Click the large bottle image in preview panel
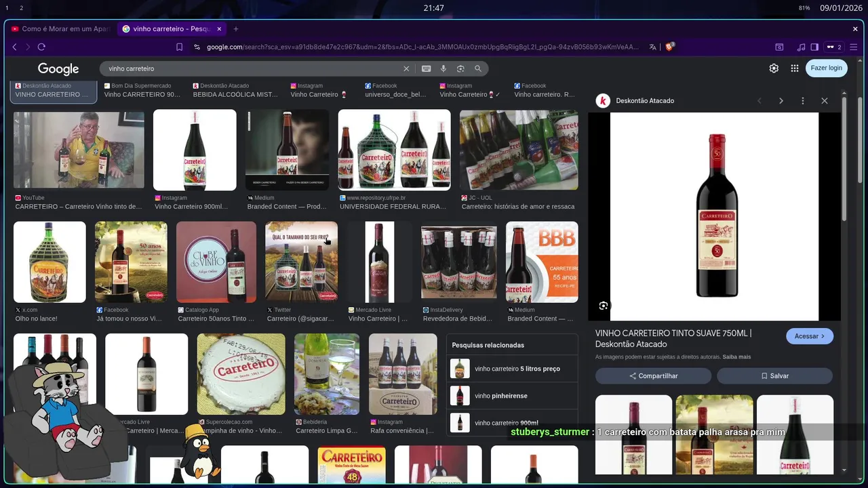The width and height of the screenshot is (868, 488). 714,216
